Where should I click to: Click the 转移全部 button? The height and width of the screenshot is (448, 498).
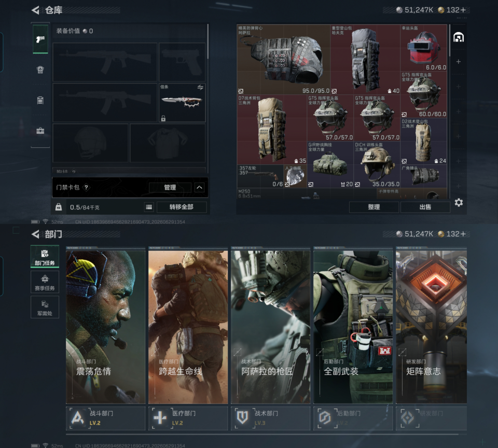pyautogui.click(x=182, y=207)
